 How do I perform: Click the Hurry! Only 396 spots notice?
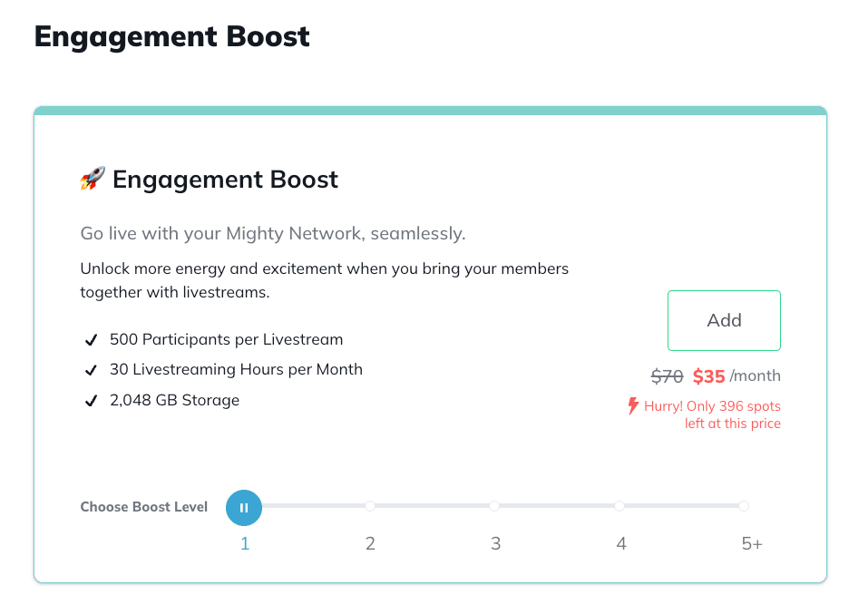(712, 414)
